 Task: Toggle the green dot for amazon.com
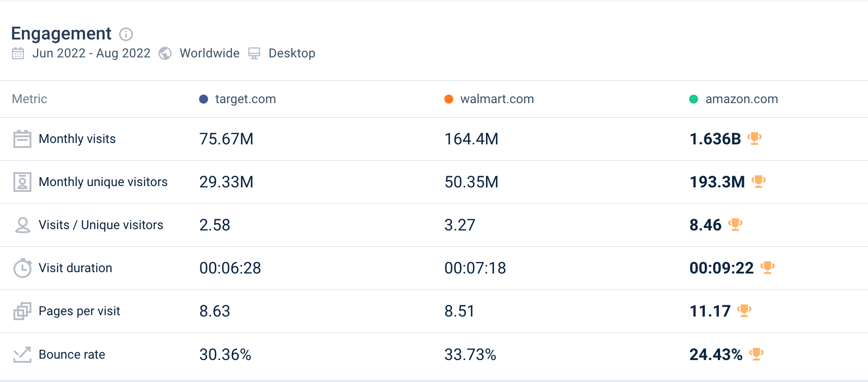[693, 99]
